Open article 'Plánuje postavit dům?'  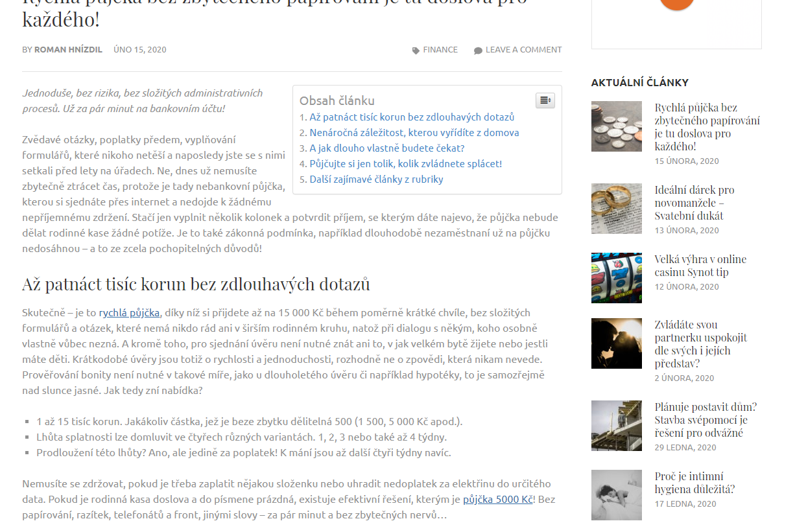click(706, 420)
